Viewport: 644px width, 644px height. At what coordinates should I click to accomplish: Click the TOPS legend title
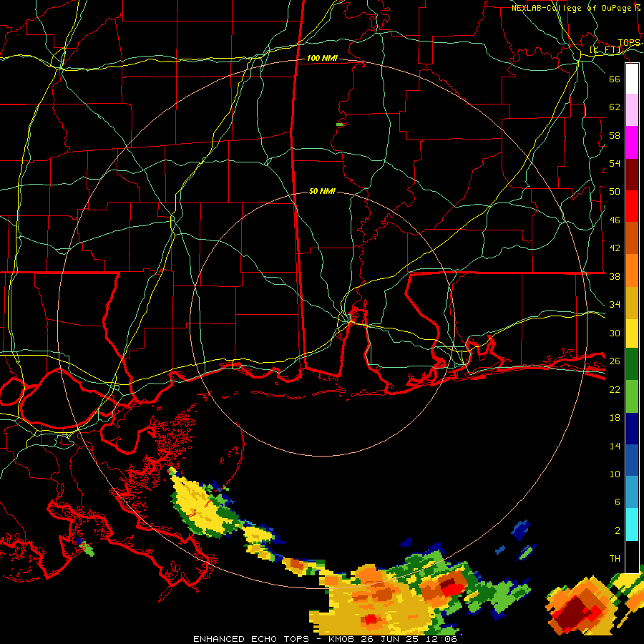tap(629, 43)
